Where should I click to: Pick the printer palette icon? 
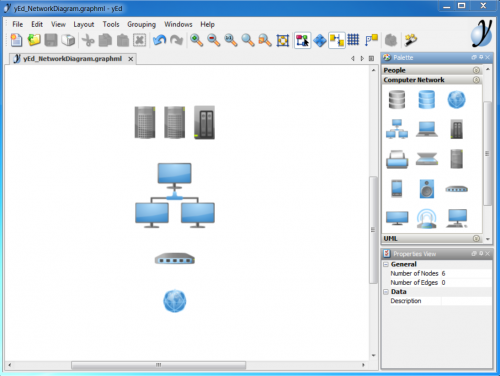[397, 159]
